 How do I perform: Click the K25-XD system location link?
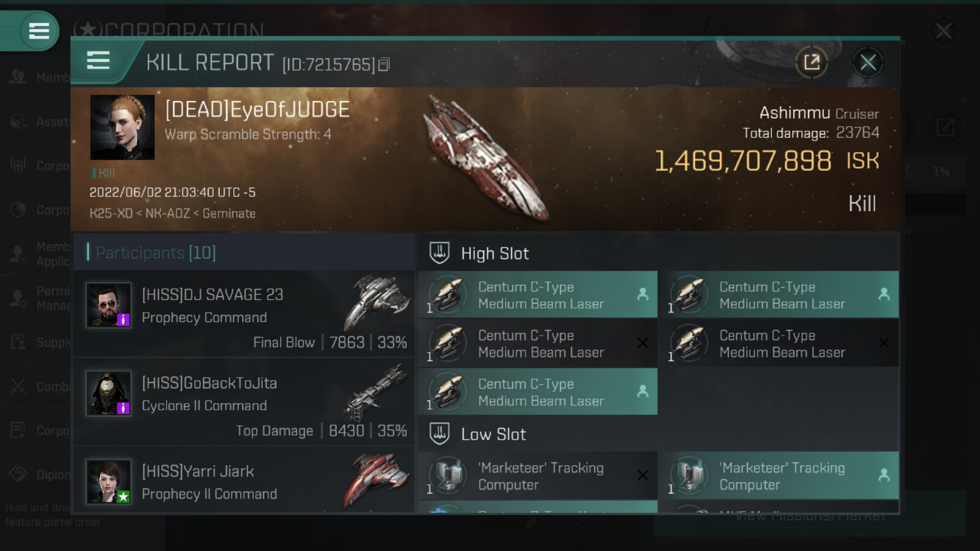point(111,213)
